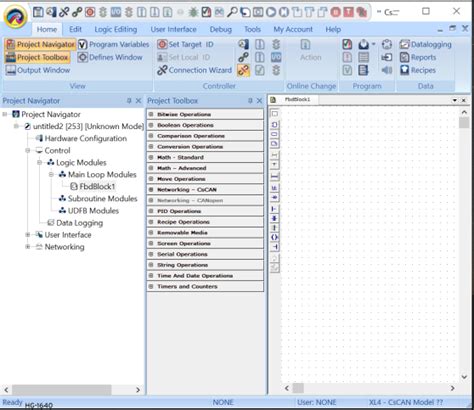
Task: Click the editor vertical scrollbar thumb
Action: click(x=464, y=123)
